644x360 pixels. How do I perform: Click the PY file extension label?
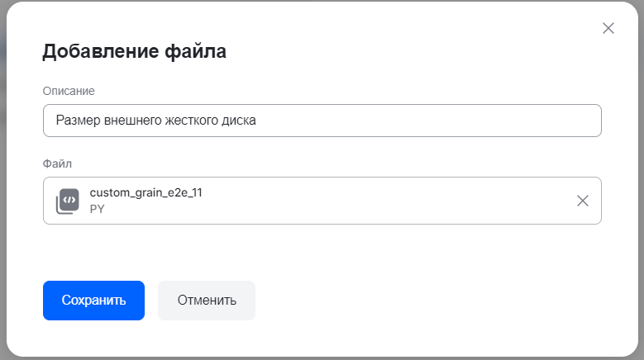tap(98, 209)
